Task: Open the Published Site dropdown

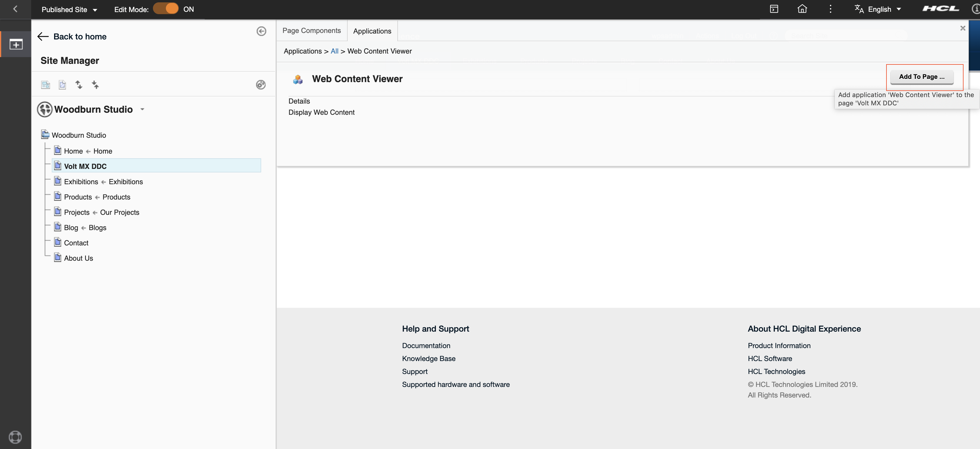Action: (x=69, y=9)
